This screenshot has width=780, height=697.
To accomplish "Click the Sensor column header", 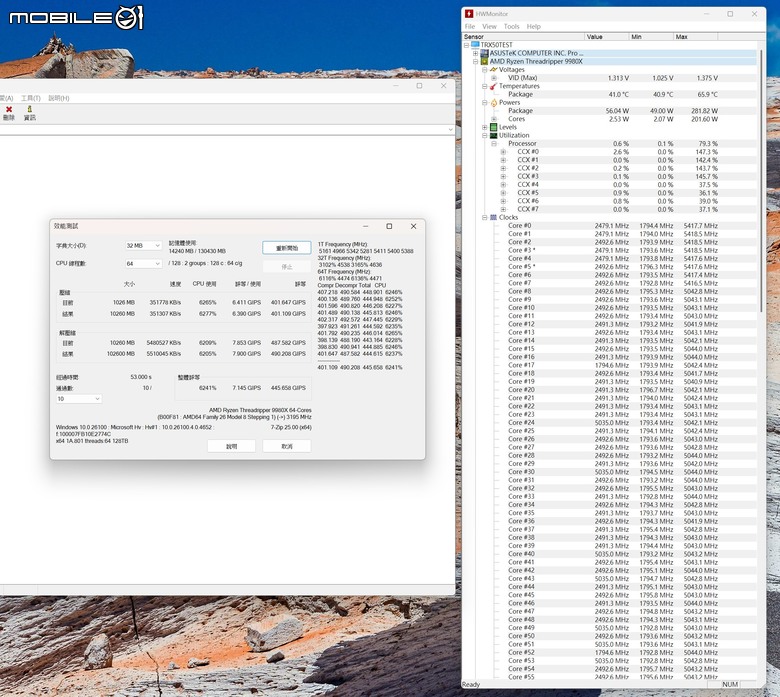I will click(x=523, y=37).
